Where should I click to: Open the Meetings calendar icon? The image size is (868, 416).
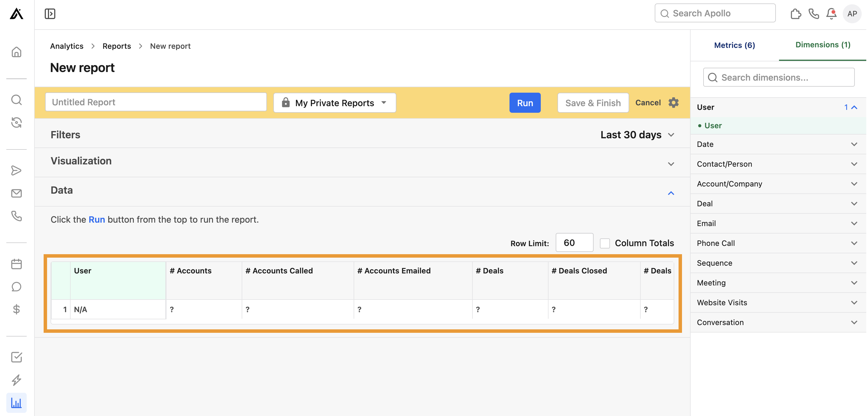coord(16,264)
